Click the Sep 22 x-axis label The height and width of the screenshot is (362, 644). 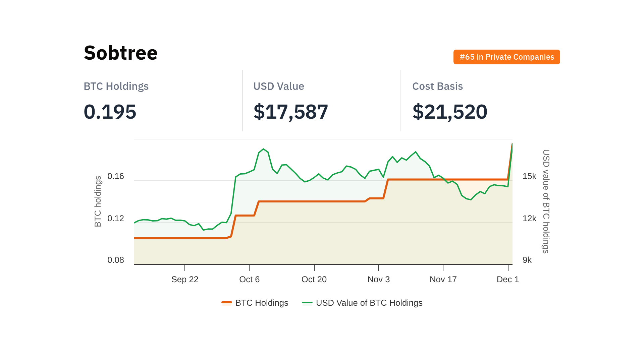click(x=185, y=279)
